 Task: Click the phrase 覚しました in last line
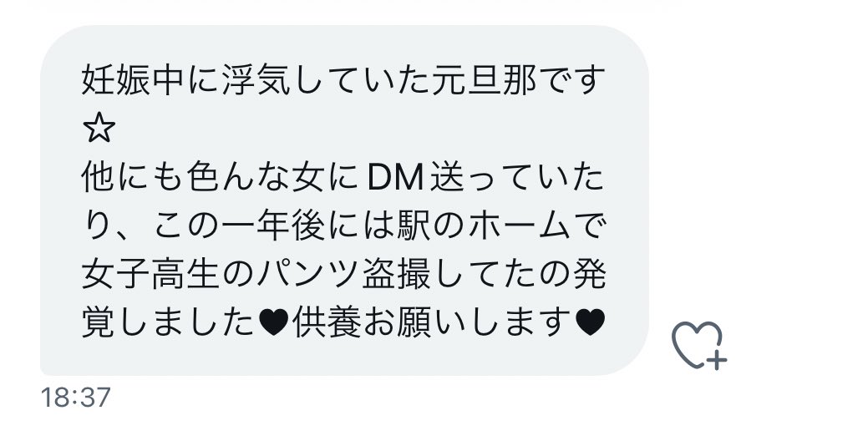point(168,323)
